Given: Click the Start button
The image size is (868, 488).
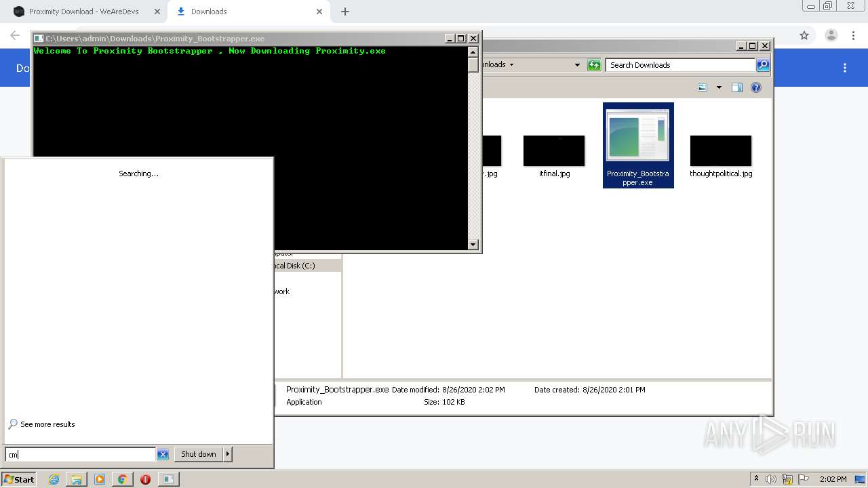Looking at the screenshot, I should pos(19,479).
